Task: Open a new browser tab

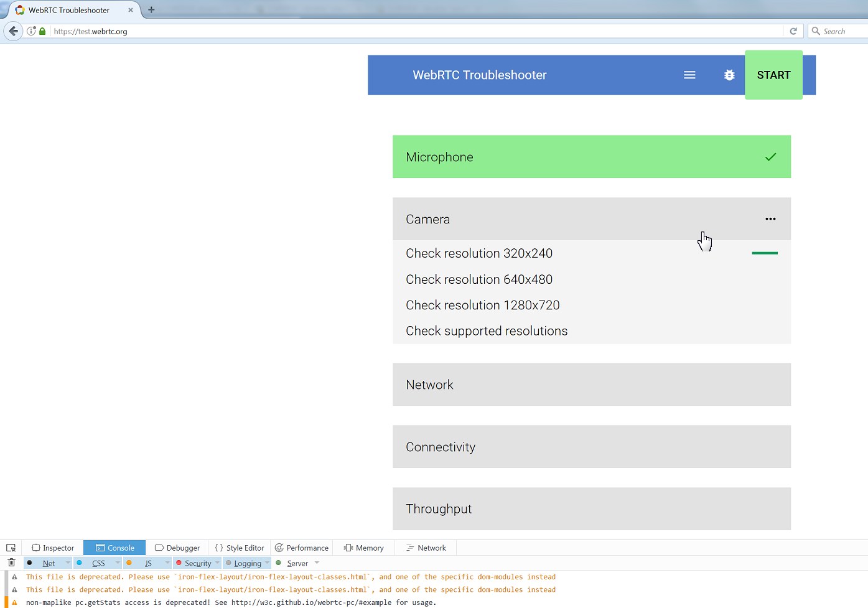Action: click(x=151, y=10)
